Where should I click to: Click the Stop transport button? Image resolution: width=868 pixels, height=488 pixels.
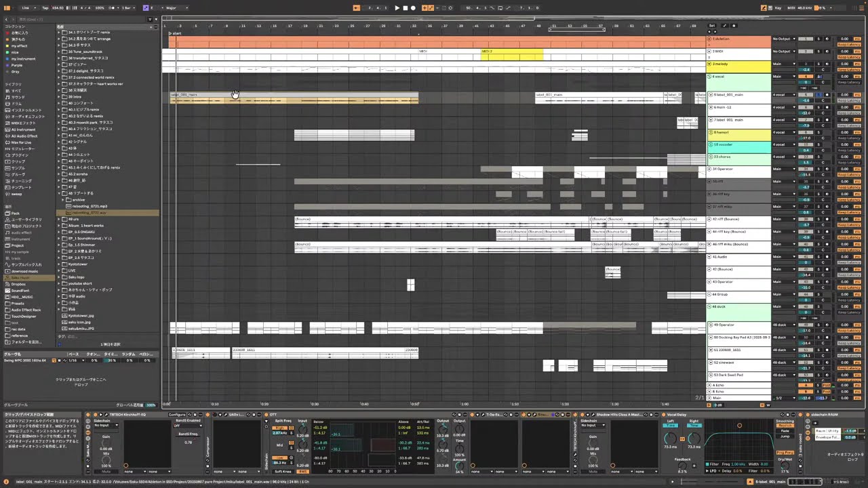(x=406, y=8)
